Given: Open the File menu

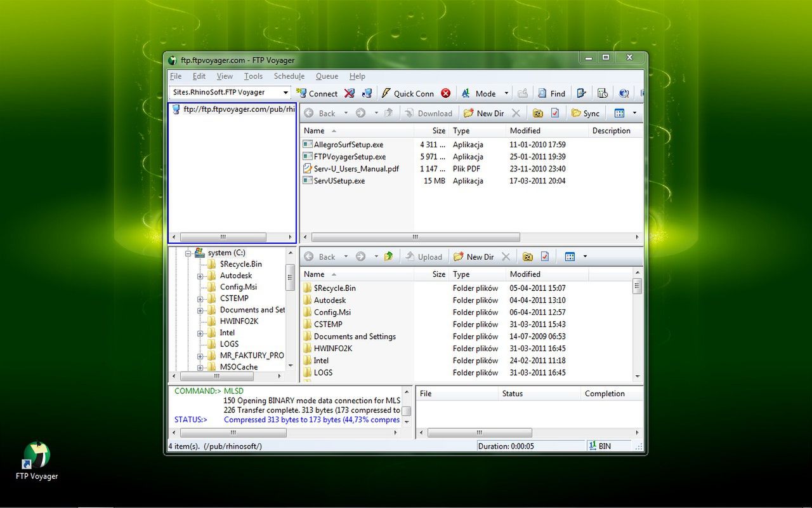Looking at the screenshot, I should (176, 76).
